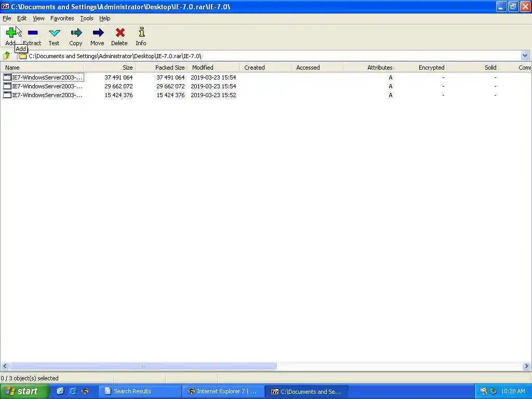Go up one folder level
The width and height of the screenshot is (532, 399).
pyautogui.click(x=6, y=56)
